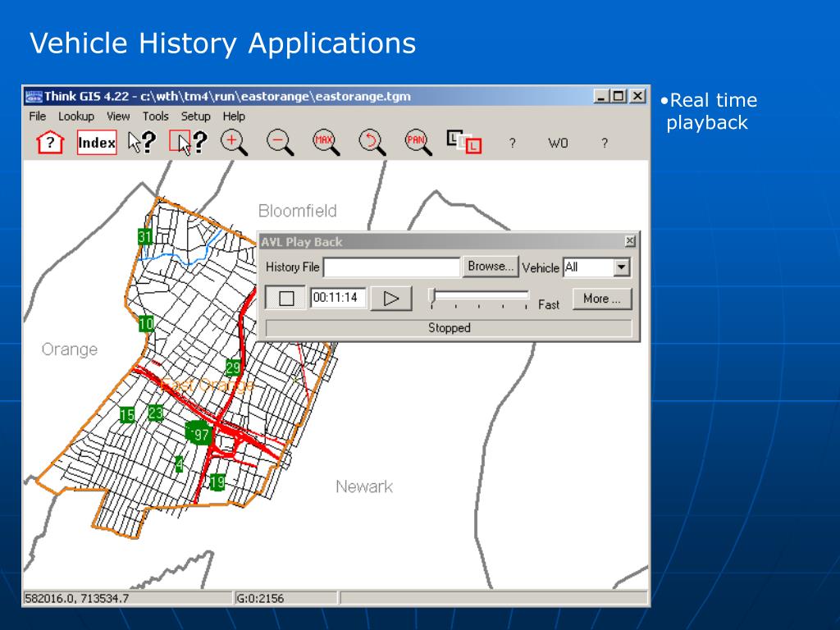Stop the AVL playback

click(286, 299)
